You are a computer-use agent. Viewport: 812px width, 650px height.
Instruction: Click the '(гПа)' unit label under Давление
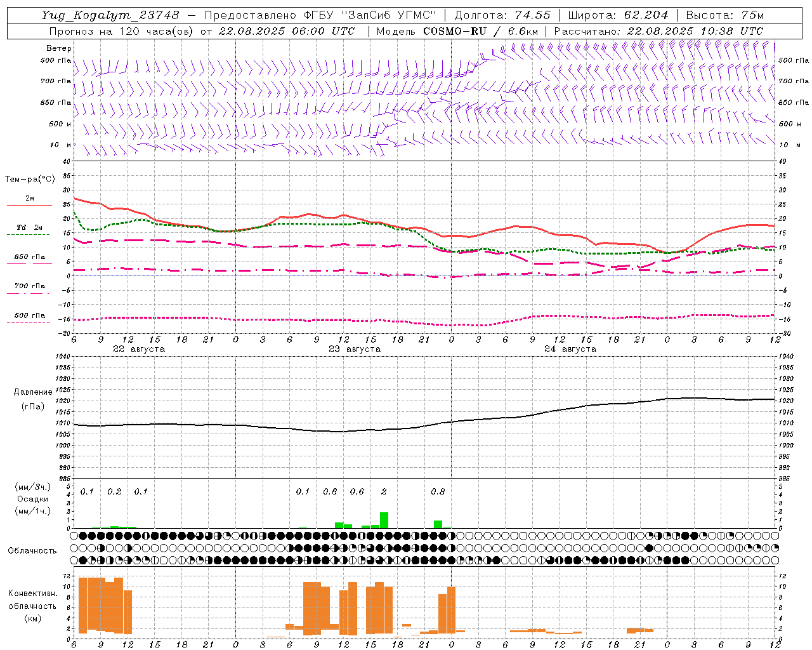(x=33, y=407)
